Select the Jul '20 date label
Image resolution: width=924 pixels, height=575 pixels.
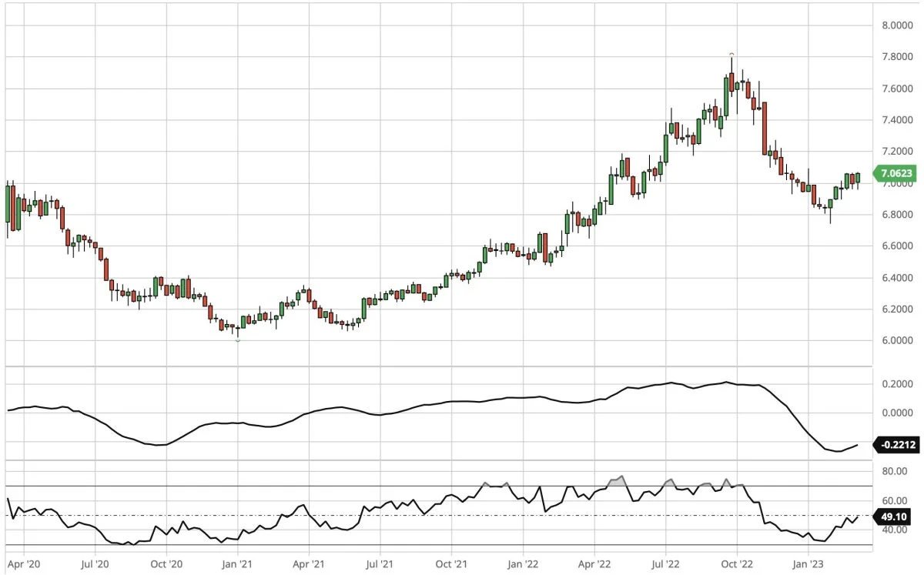[95, 563]
